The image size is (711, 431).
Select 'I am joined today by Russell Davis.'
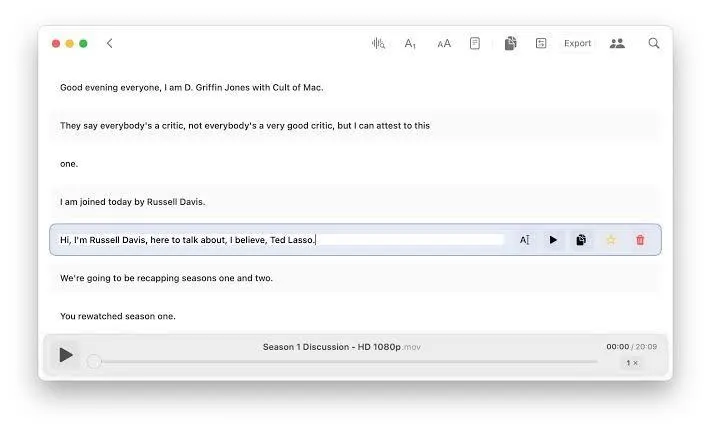tap(355, 202)
